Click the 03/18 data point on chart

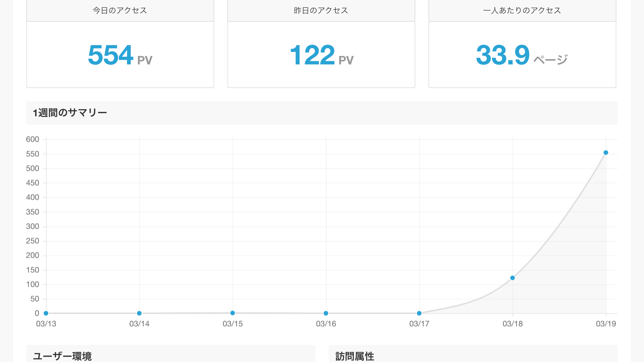[x=512, y=278]
